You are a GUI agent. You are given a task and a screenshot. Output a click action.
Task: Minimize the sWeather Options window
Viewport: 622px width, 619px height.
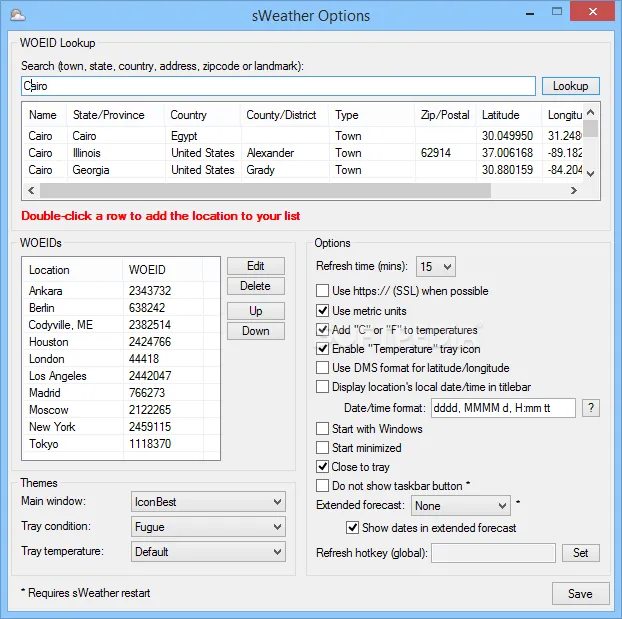530,13
